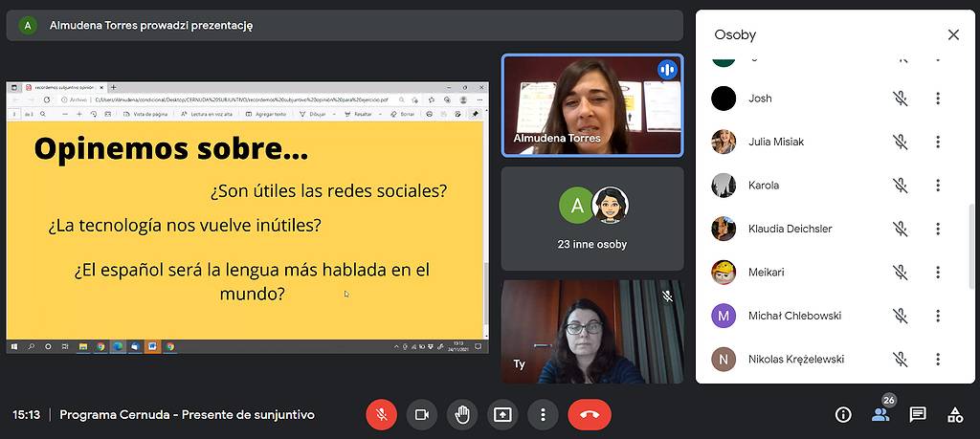The image size is (980, 439).
Task: Select your own video tile labeled Ty
Action: click(592, 332)
